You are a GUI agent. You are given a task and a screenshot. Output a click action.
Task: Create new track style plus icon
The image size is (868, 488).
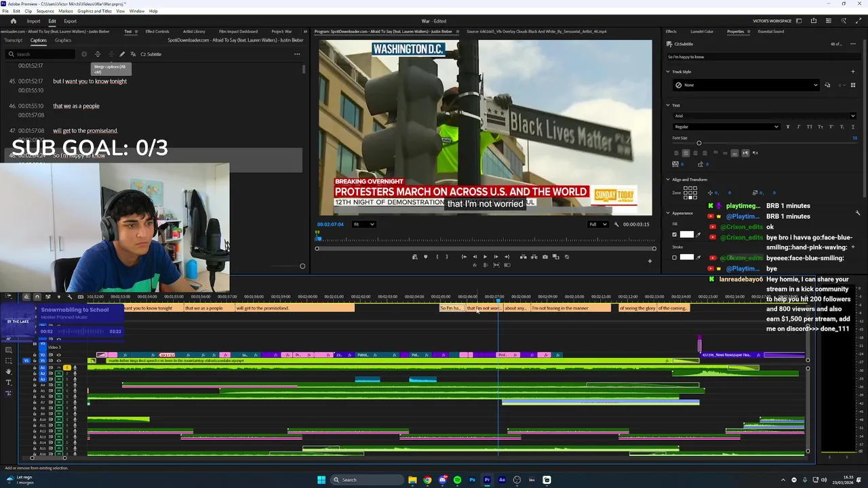[x=853, y=72]
